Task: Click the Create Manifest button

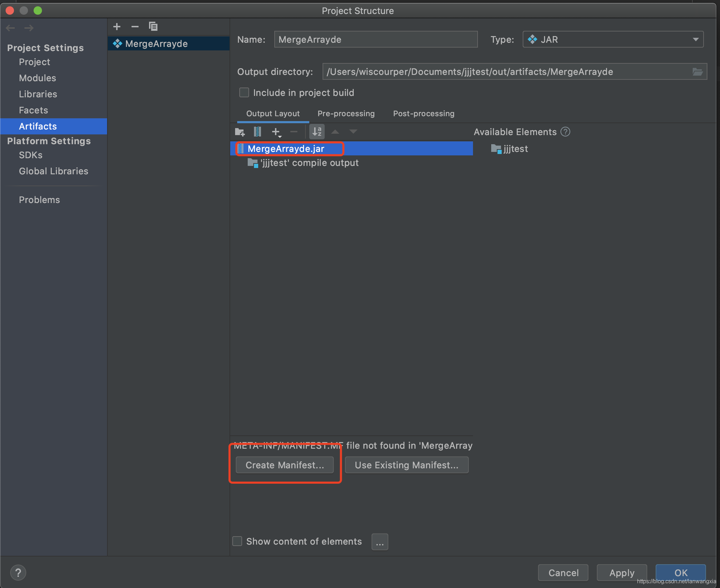Action: coord(285,465)
